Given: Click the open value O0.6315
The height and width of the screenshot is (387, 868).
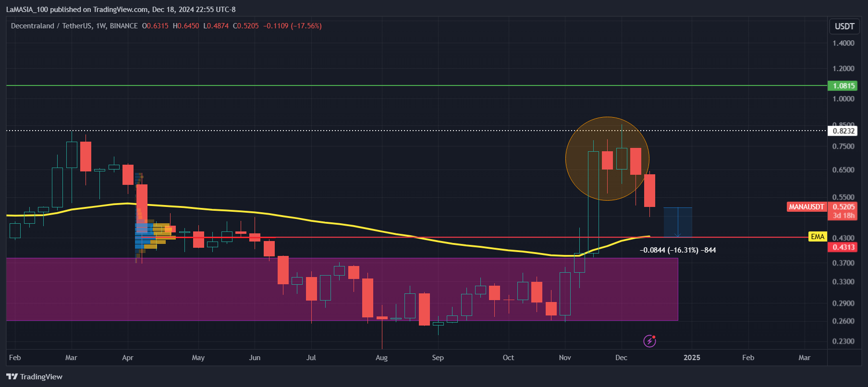Looking at the screenshot, I should [155, 26].
